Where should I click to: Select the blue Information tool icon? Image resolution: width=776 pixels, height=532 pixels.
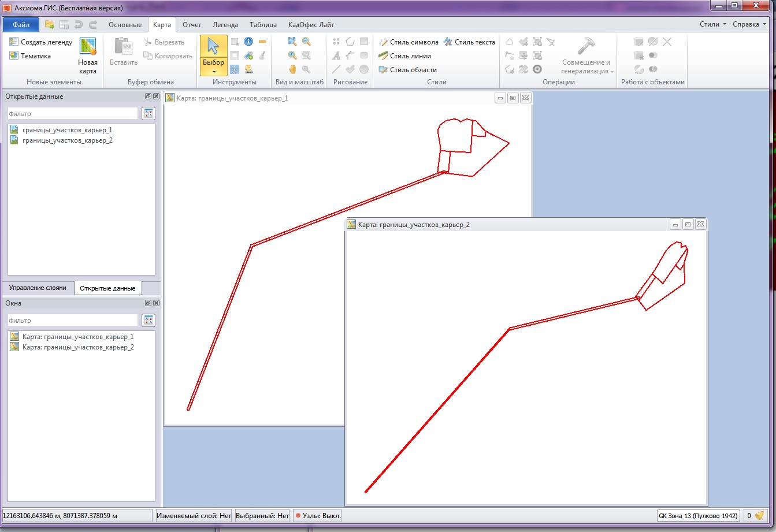tap(248, 42)
